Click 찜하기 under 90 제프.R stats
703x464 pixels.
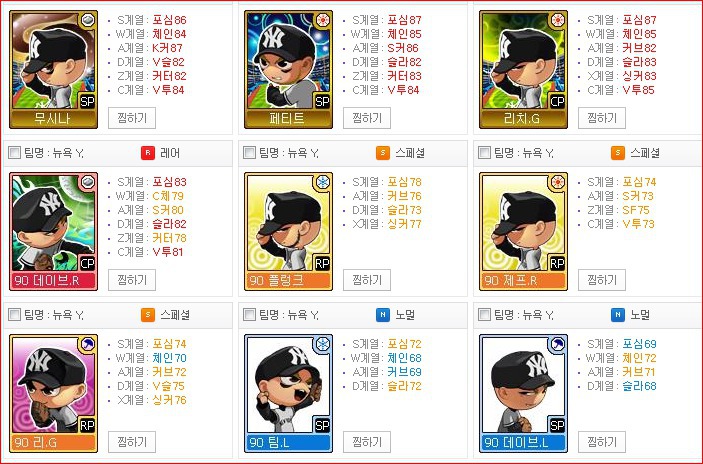click(602, 280)
